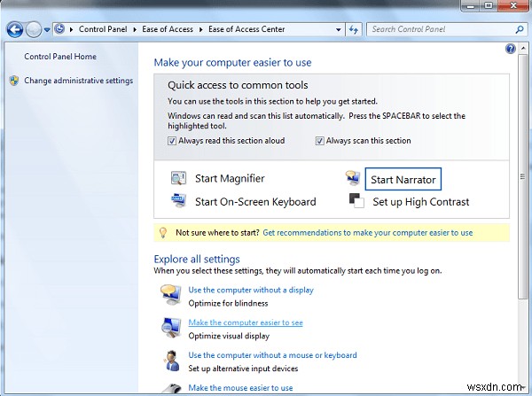532x396 pixels.
Task: Click the search magnifier icon
Action: [519, 29]
